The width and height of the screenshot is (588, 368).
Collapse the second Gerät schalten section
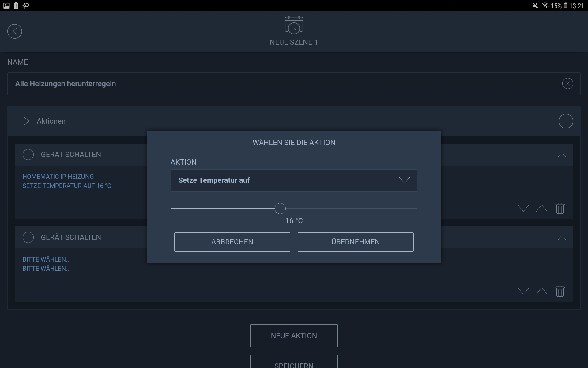point(562,237)
